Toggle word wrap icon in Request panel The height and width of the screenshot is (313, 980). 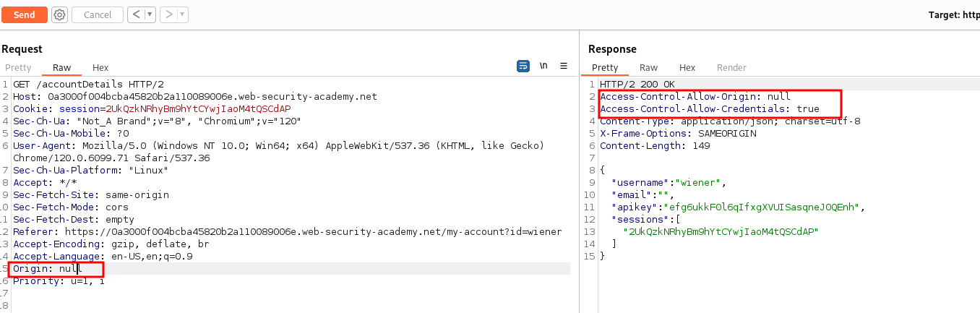click(x=523, y=66)
